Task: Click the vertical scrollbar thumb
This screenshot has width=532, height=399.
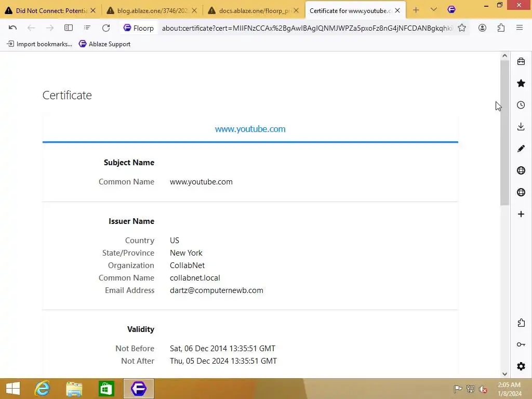Action: (504, 133)
